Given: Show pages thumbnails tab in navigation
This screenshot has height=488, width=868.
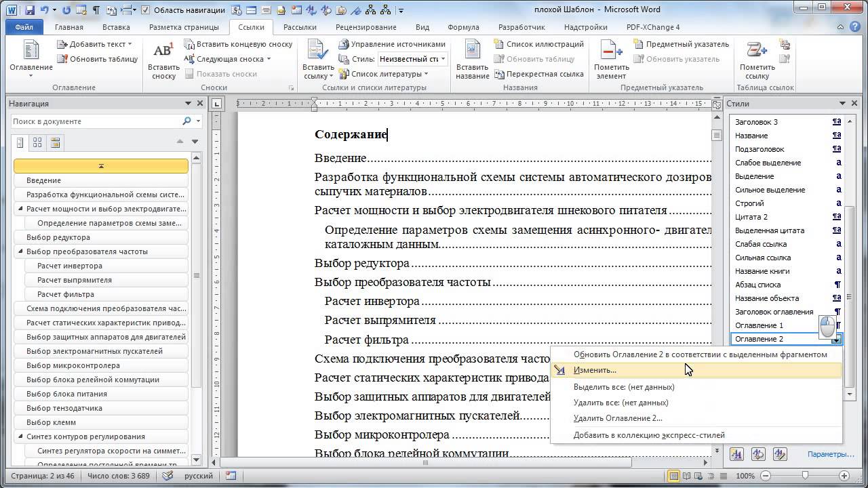Looking at the screenshot, I should [37, 142].
